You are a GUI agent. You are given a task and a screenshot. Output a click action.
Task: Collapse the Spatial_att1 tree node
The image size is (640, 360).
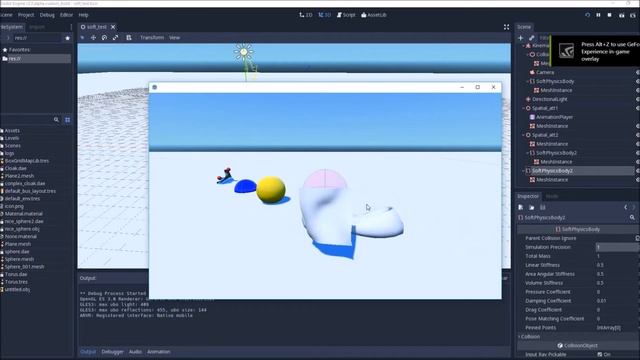click(x=524, y=108)
